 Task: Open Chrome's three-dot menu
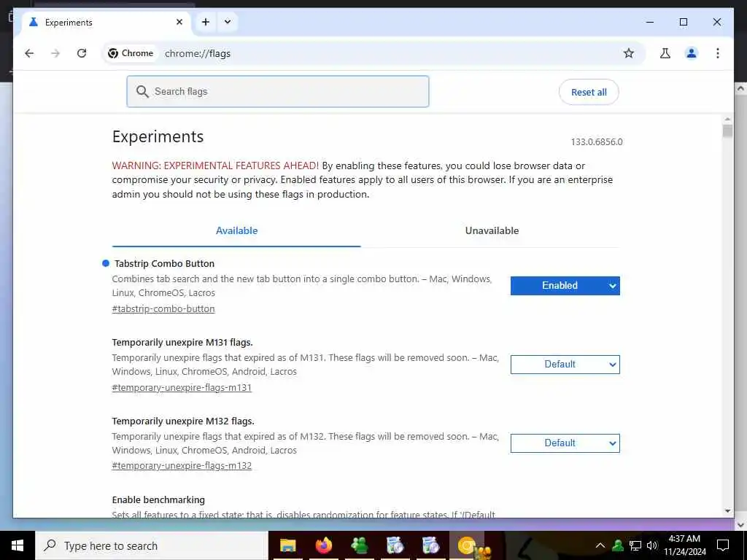coord(718,53)
